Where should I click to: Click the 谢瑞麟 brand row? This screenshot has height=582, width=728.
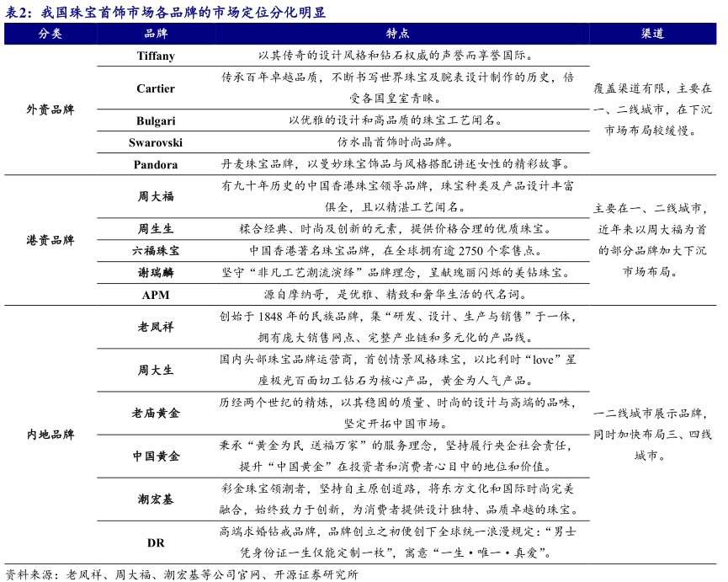coord(156,273)
